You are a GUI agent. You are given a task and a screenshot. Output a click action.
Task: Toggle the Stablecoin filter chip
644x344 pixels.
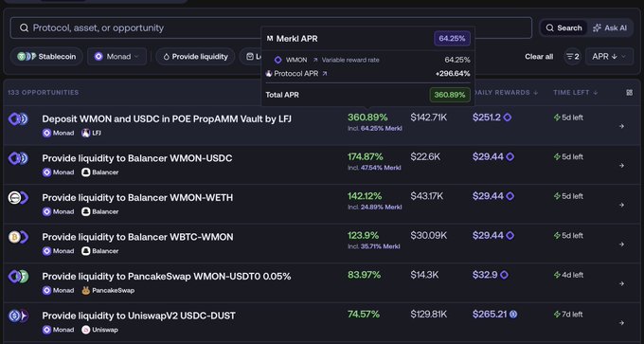pyautogui.click(x=46, y=57)
